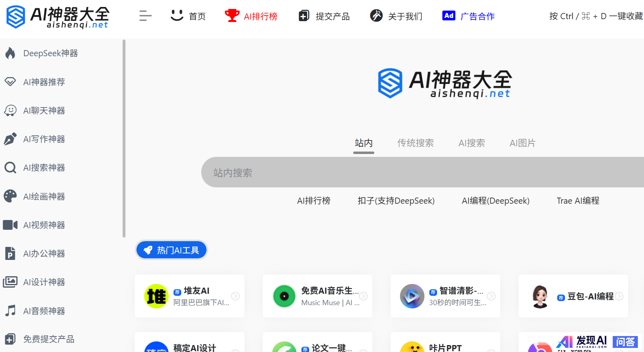Click the chat bubble icon beside AI聊天神器
The height and width of the screenshot is (352, 644).
(10, 110)
